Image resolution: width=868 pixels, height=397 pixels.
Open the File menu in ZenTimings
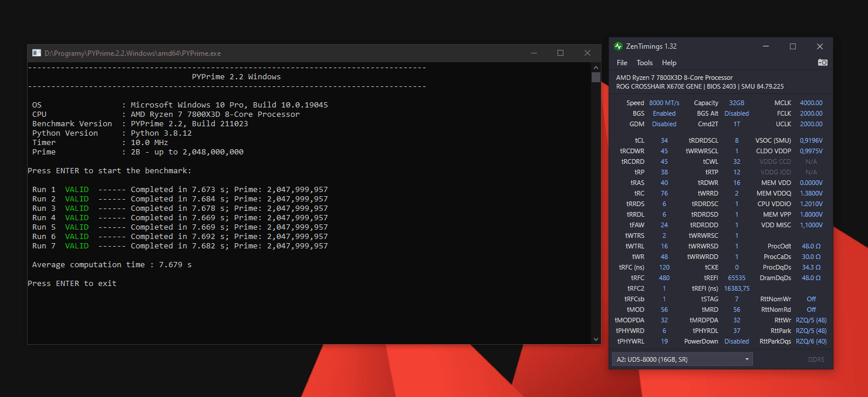tap(622, 63)
